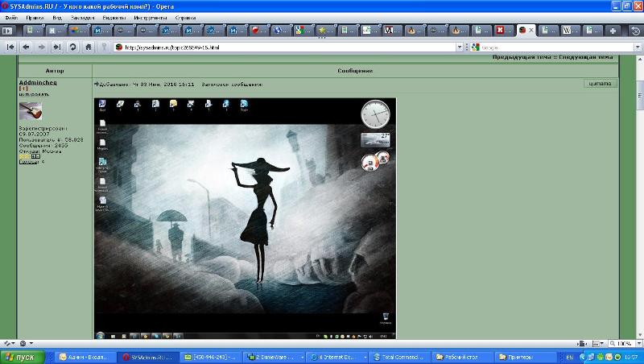Switch to the red shield icon tab
Image resolution: width=644 pixels, height=364 pixels.
point(258,31)
